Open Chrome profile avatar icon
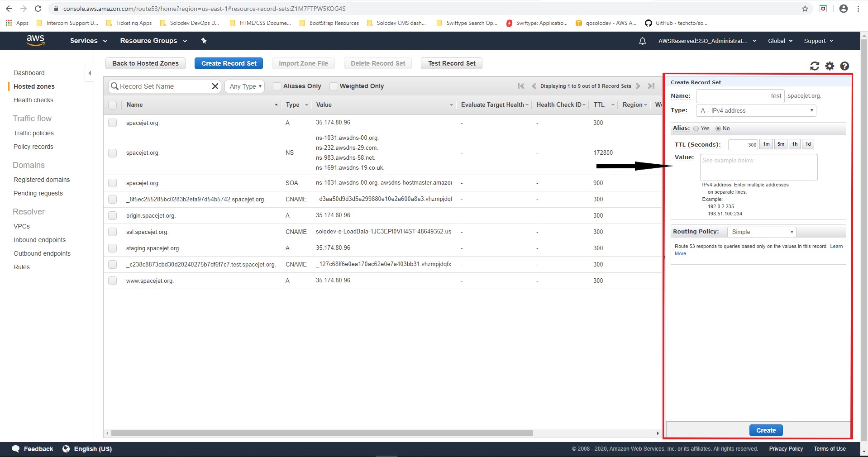The height and width of the screenshot is (457, 868). pyautogui.click(x=844, y=9)
